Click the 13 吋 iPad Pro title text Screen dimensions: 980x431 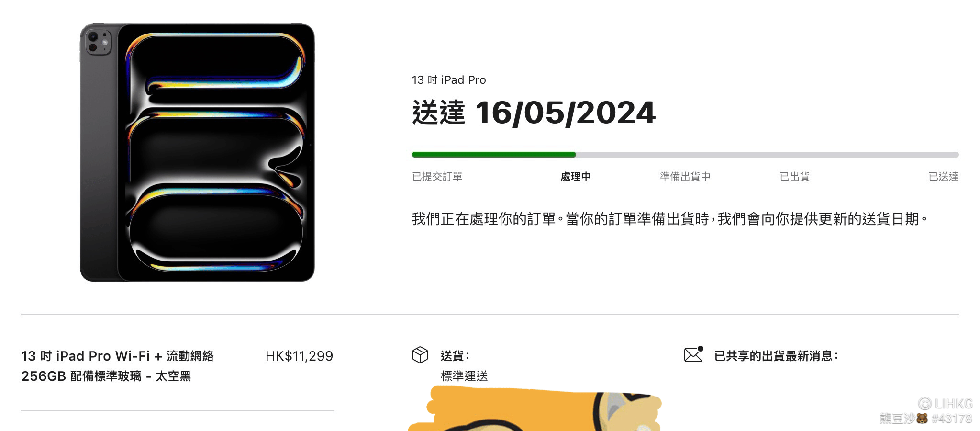coord(449,80)
